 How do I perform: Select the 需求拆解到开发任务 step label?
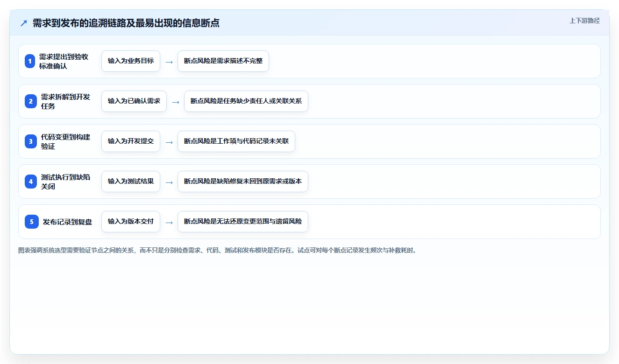coord(66,101)
